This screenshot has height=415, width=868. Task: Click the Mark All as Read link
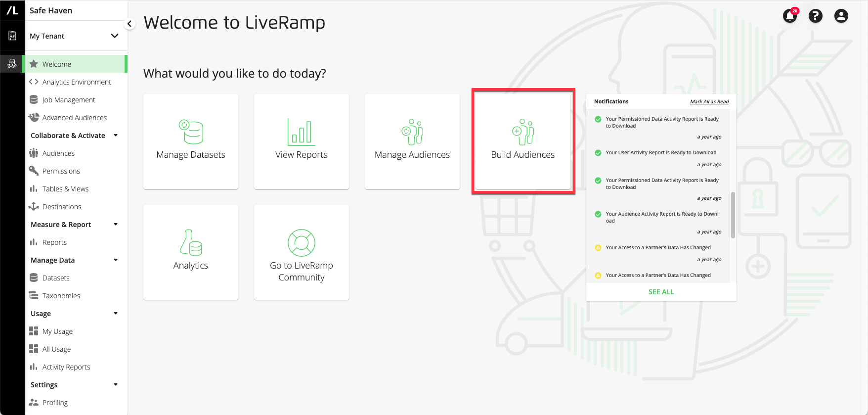click(x=709, y=101)
